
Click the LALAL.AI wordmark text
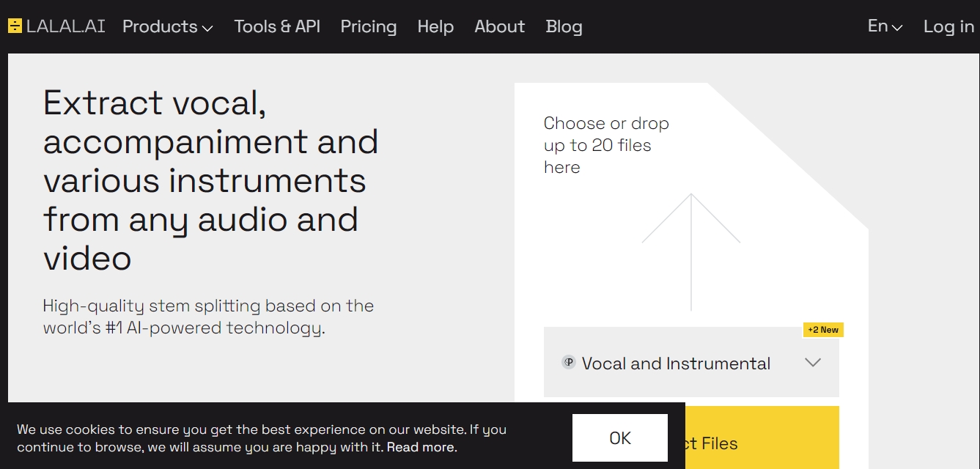coord(66,26)
